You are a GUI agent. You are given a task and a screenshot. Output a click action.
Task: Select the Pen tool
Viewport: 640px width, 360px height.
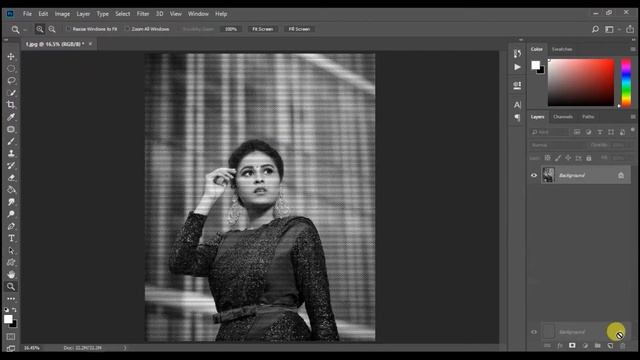coord(11,226)
